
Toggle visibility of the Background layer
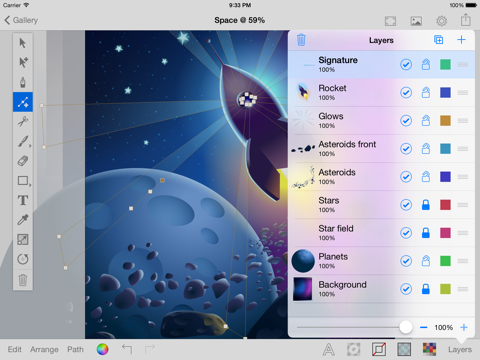(x=406, y=289)
